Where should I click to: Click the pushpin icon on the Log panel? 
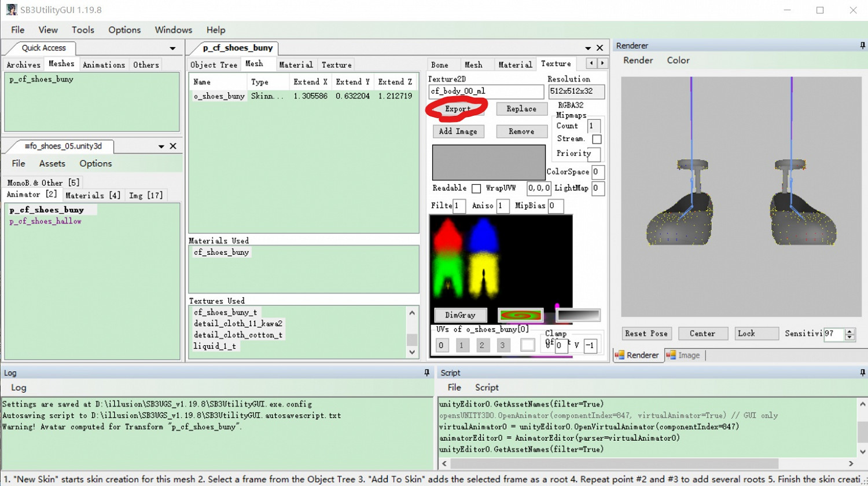(x=427, y=372)
